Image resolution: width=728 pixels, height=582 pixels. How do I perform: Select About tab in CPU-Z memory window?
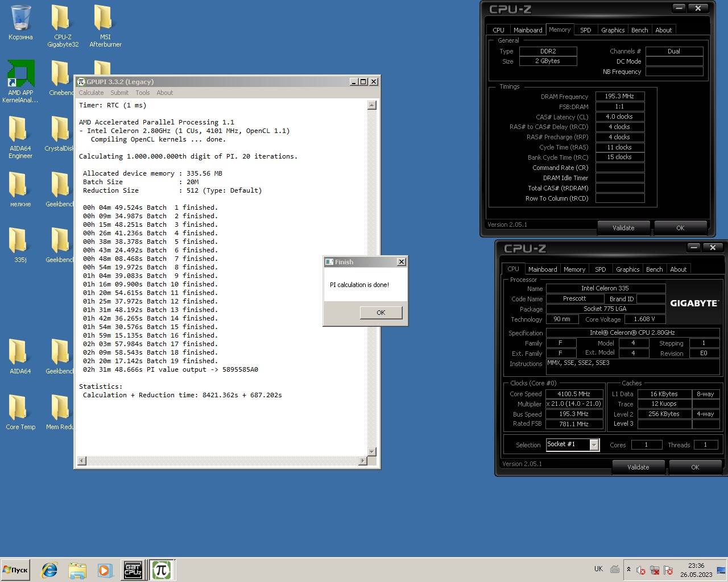664,30
